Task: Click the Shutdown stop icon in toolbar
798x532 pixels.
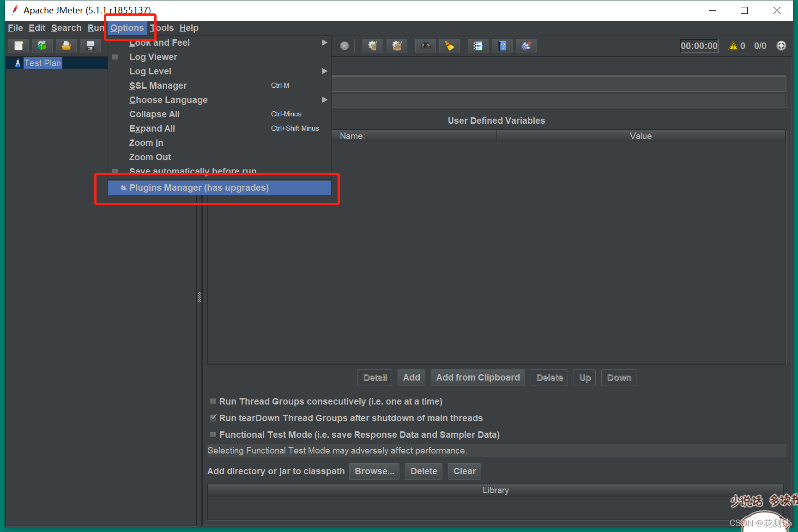Action: pos(345,46)
